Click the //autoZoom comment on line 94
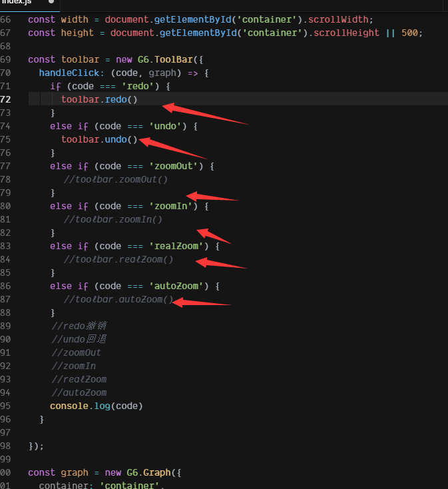Screen dimensions: 448x489 (79, 392)
